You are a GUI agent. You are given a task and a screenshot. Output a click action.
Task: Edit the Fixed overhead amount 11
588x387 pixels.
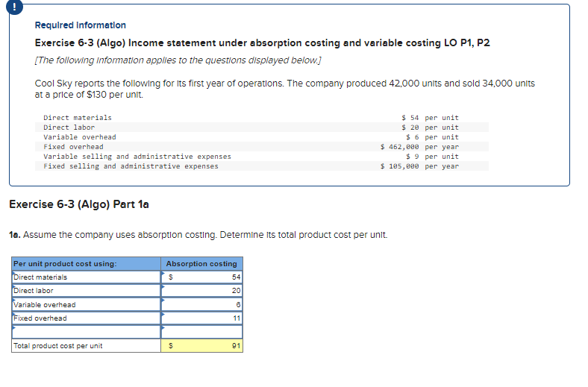[202, 318]
